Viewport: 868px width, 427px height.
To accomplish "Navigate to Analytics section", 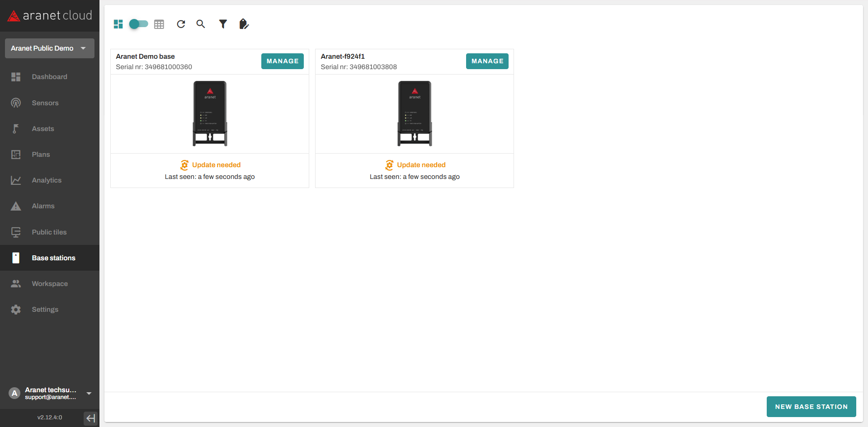I will click(47, 180).
